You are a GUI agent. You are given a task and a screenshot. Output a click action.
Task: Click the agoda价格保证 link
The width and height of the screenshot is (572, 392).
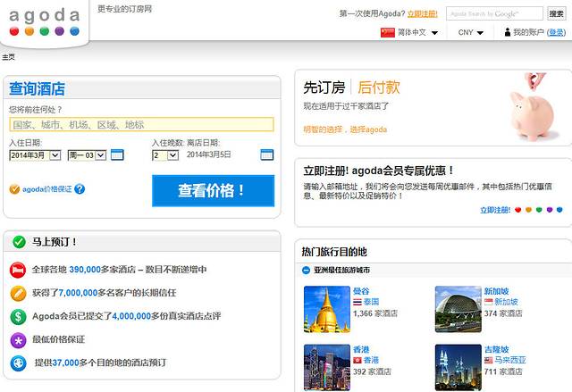click(47, 189)
